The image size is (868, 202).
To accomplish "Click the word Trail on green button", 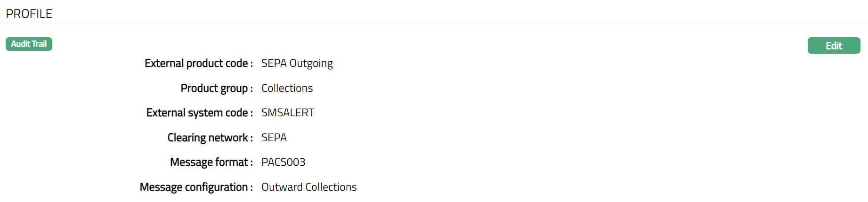I will [40, 44].
